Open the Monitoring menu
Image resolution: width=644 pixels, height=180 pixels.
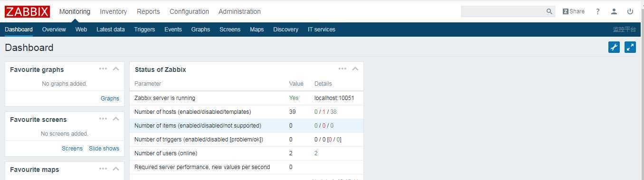[75, 11]
